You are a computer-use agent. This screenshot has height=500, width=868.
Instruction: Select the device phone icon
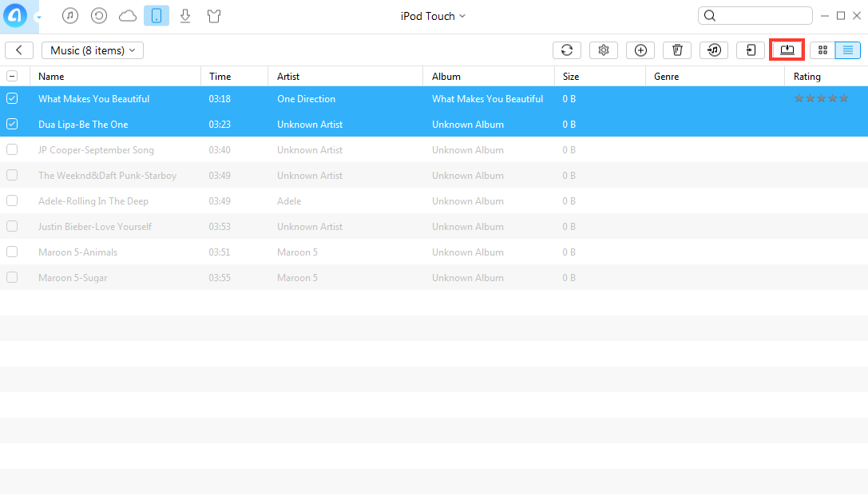pos(157,16)
